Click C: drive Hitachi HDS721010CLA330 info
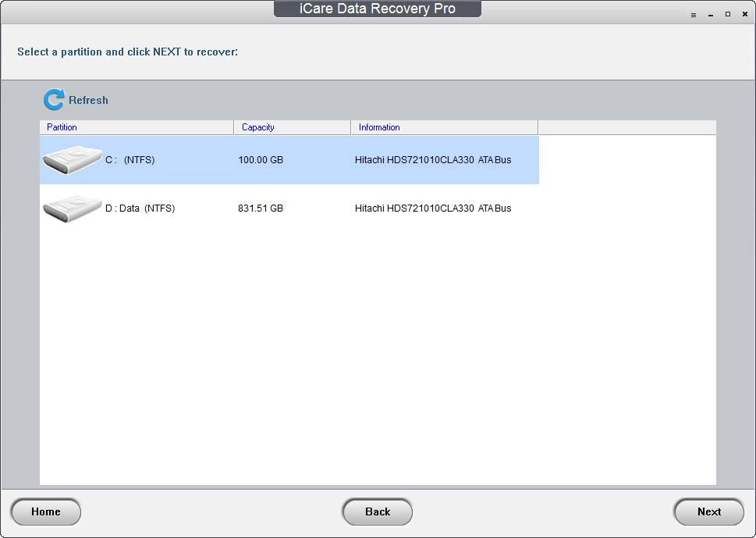Image resolution: width=756 pixels, height=538 pixels. [x=433, y=160]
